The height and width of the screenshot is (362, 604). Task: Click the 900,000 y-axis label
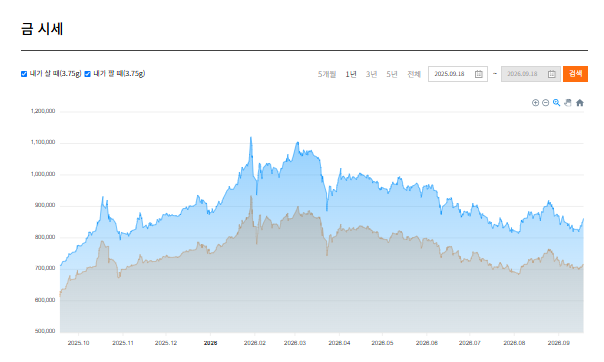tap(45, 205)
